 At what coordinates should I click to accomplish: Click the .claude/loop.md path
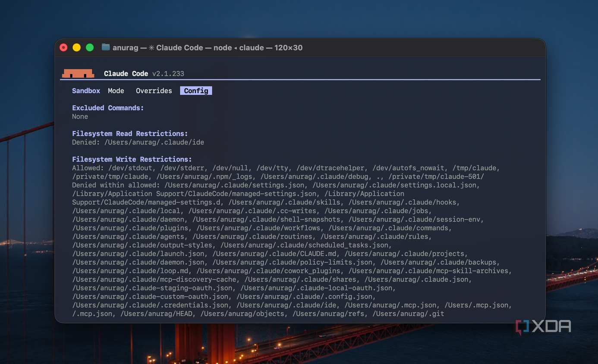tap(130, 271)
